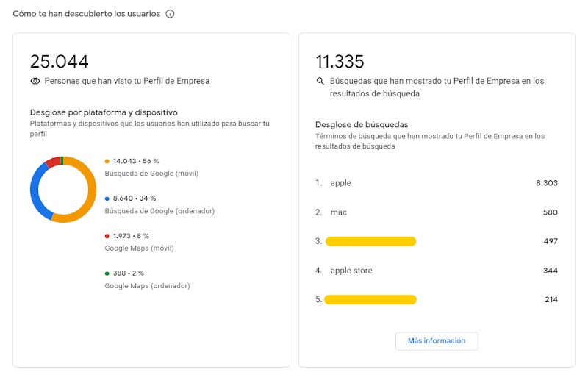Click the eye icon for profile views
The height and width of the screenshot is (372, 588).
click(35, 81)
